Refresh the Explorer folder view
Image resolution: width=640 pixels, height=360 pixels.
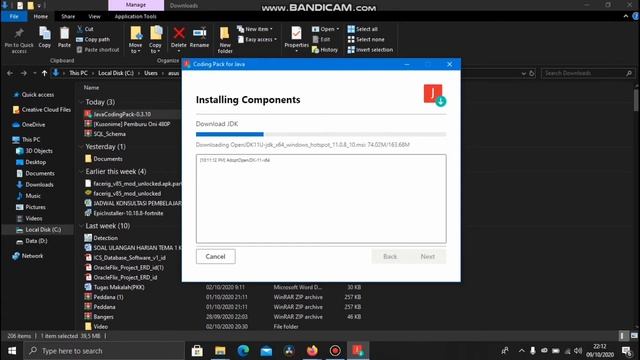click(532, 73)
